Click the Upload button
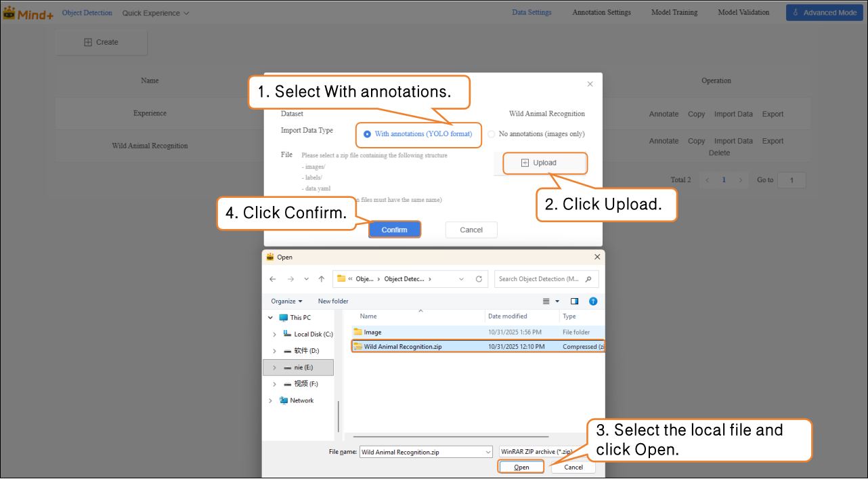 click(x=540, y=163)
